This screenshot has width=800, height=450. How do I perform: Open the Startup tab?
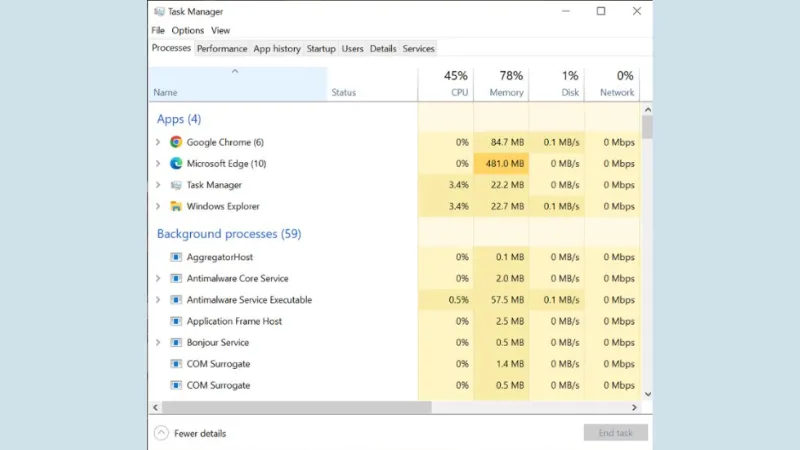click(x=321, y=48)
